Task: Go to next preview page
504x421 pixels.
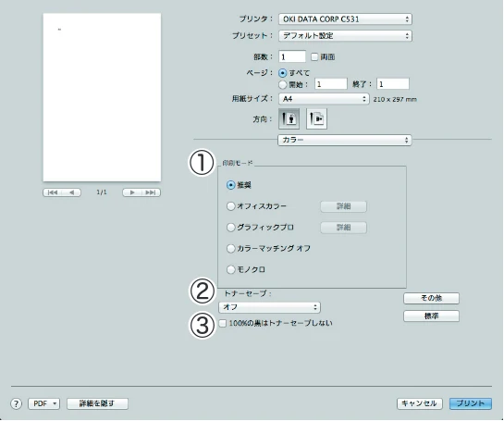Action: 132,192
